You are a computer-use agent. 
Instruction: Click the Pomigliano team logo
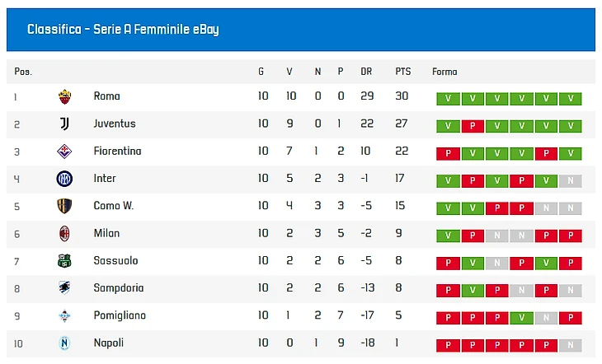65,315
